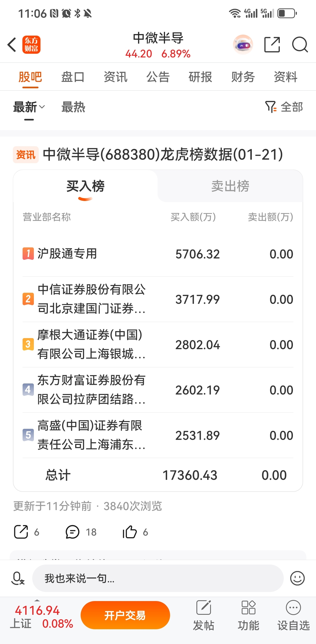
Task: Open the emoji smiley picker
Action: [x=297, y=578]
